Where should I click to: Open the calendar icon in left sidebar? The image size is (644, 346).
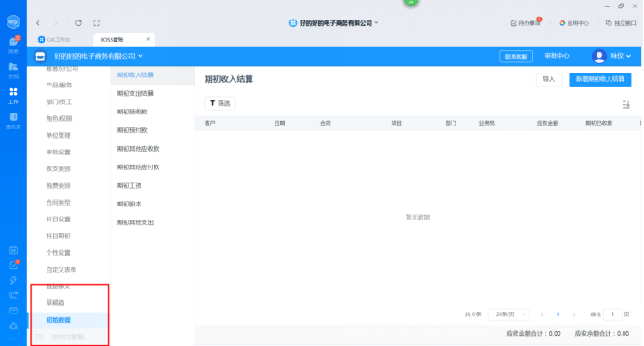pos(13,250)
